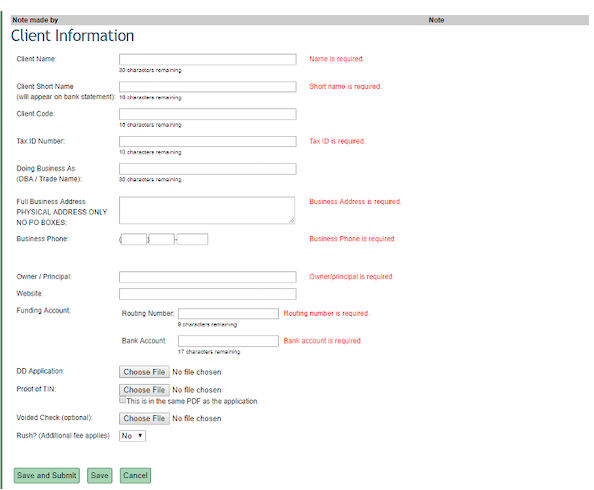Click the Doing Business As field
This screenshot has width=594, height=490.
click(x=208, y=169)
